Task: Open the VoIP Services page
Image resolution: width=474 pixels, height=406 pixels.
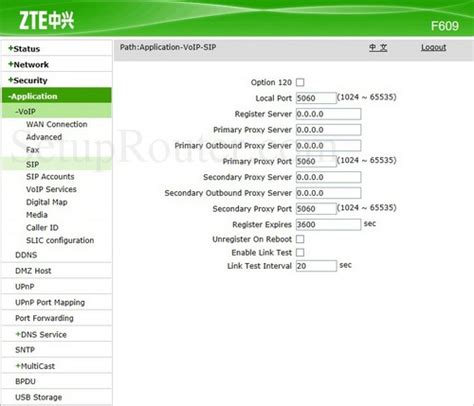Action: click(51, 189)
